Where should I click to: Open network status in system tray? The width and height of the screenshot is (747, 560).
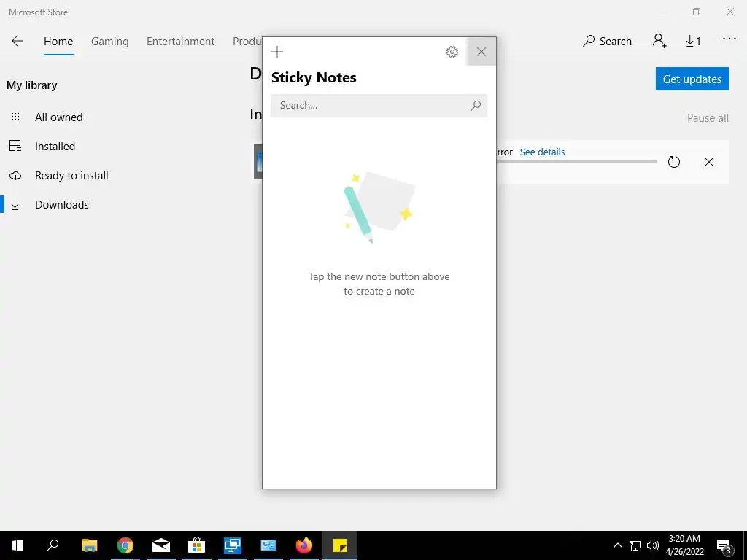point(635,545)
